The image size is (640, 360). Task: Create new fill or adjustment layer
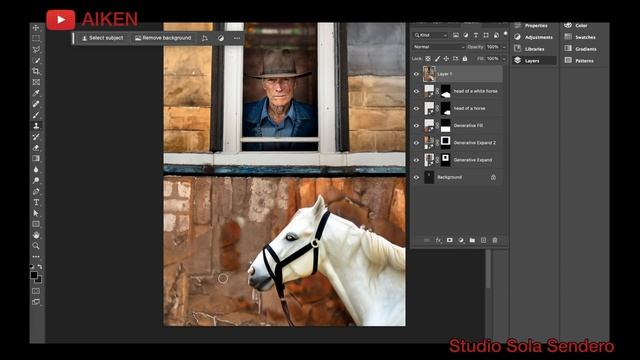tap(461, 240)
